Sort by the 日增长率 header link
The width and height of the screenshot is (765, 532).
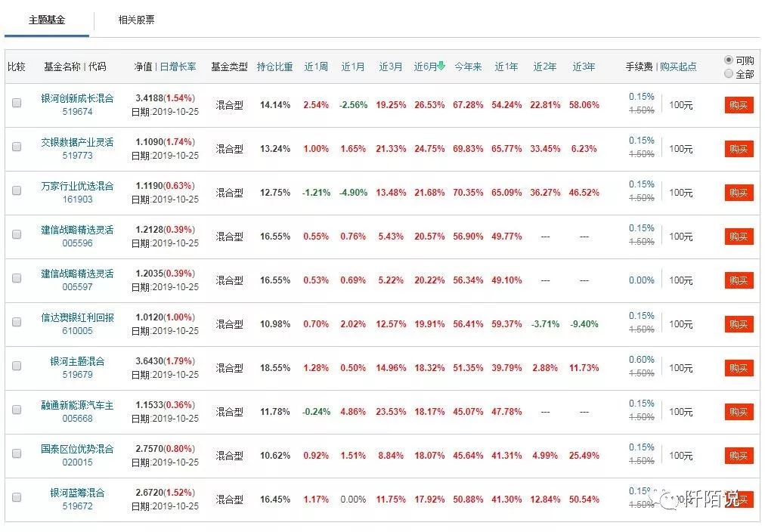click(x=178, y=66)
